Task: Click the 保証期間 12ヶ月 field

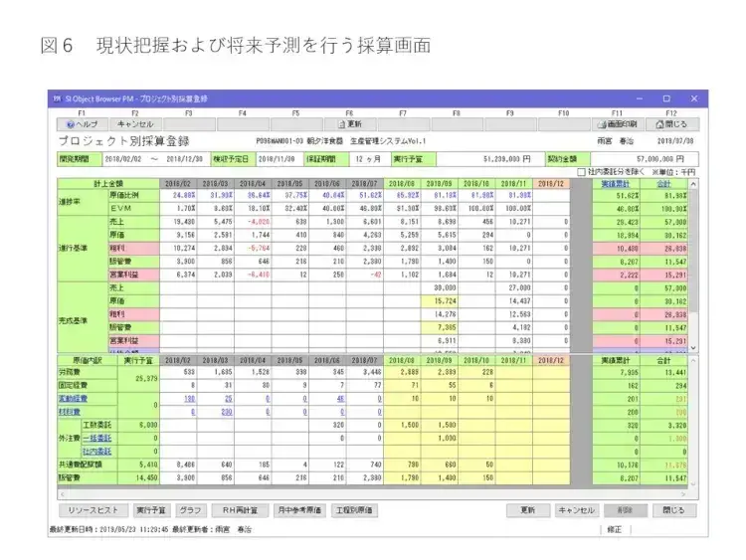Action: click(370, 159)
